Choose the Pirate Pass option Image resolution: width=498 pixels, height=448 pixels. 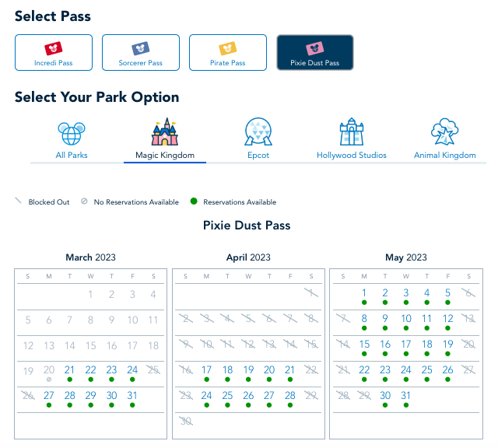pyautogui.click(x=228, y=52)
